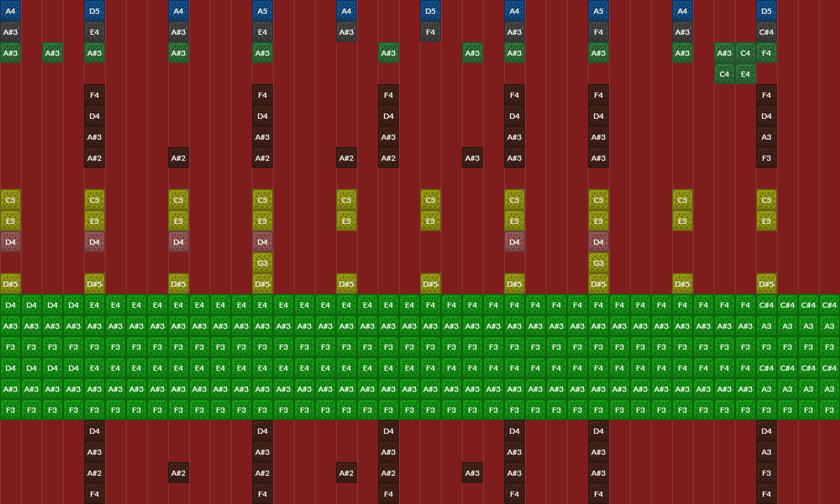Click blue D5 block above gray E4

[94, 11]
